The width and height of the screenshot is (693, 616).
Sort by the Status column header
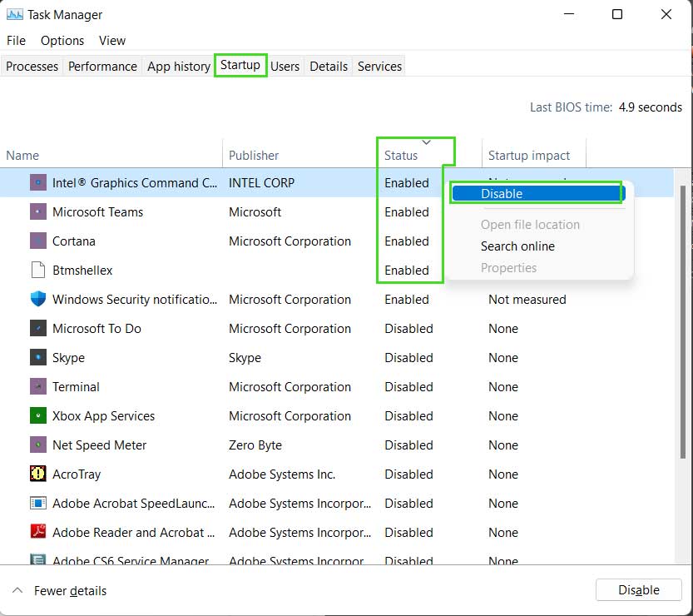[401, 155]
